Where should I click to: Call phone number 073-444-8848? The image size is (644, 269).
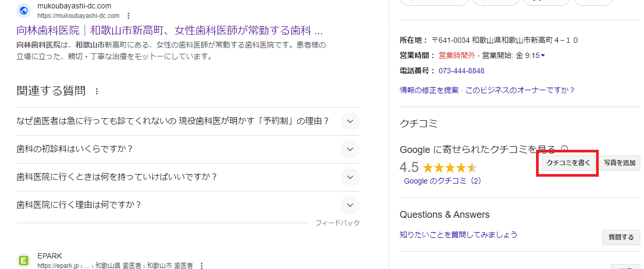[461, 71]
